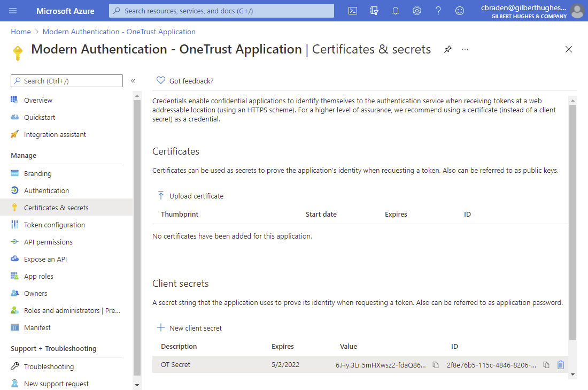
Task: Copy the OT Secret value
Action: 435,365
